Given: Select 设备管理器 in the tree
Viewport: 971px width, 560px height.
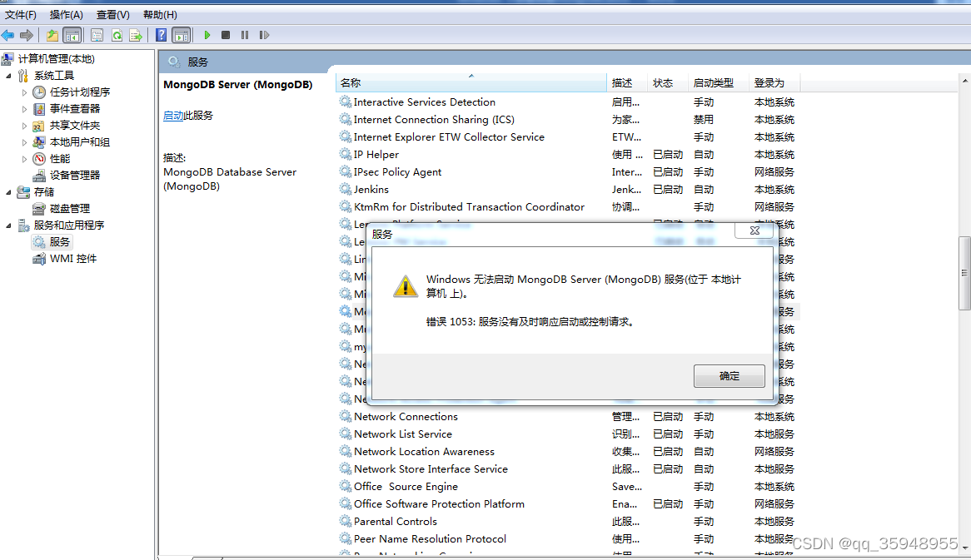Looking at the screenshot, I should click(75, 176).
